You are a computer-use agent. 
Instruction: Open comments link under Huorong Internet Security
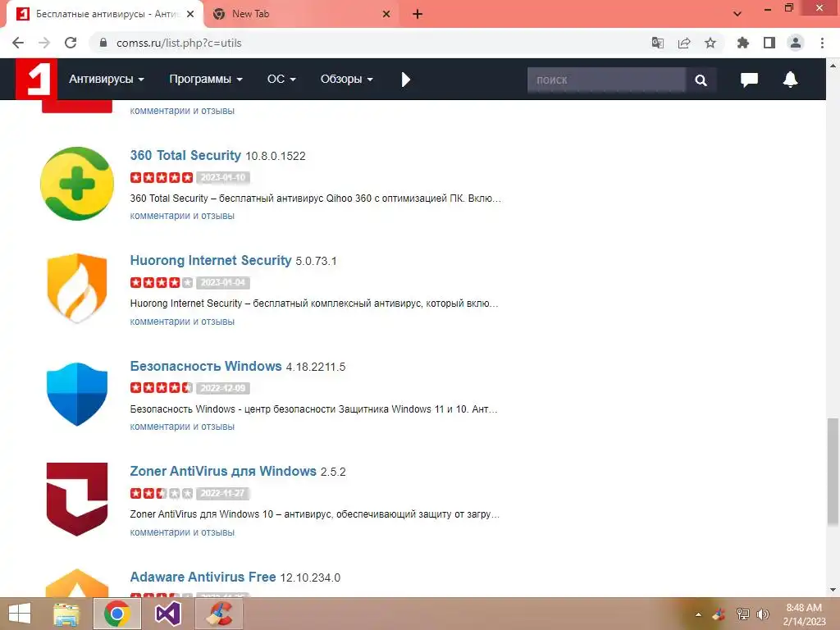pos(182,322)
